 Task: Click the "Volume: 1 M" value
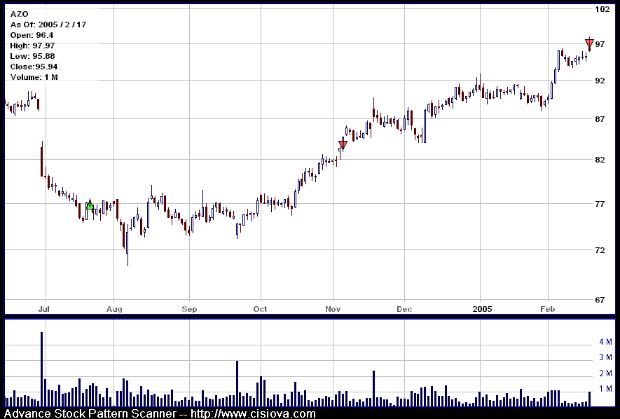tap(34, 77)
